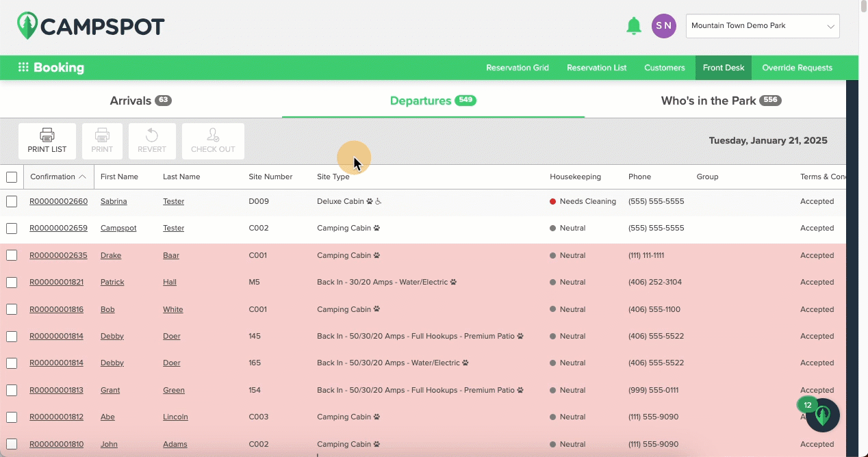Click the Revert toolbar button

(x=152, y=141)
